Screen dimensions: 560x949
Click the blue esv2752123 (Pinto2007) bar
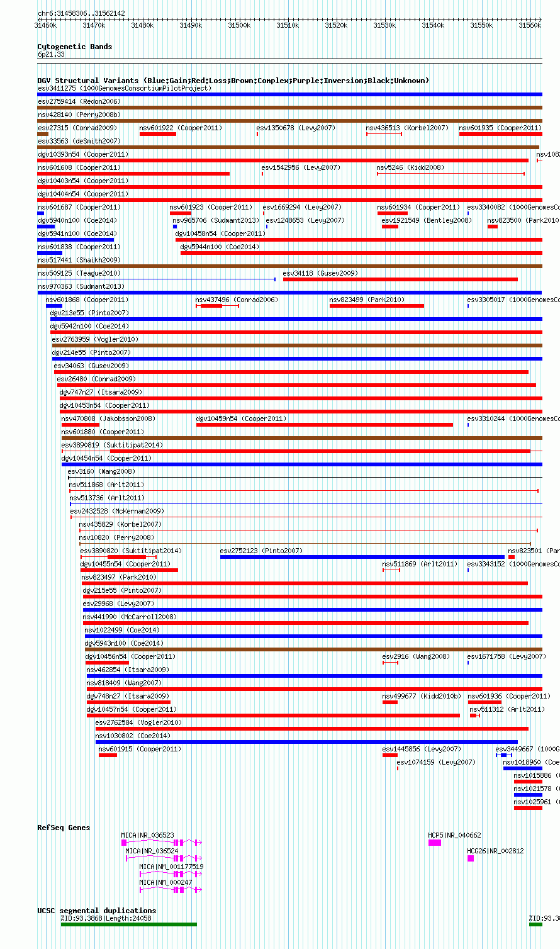click(362, 557)
